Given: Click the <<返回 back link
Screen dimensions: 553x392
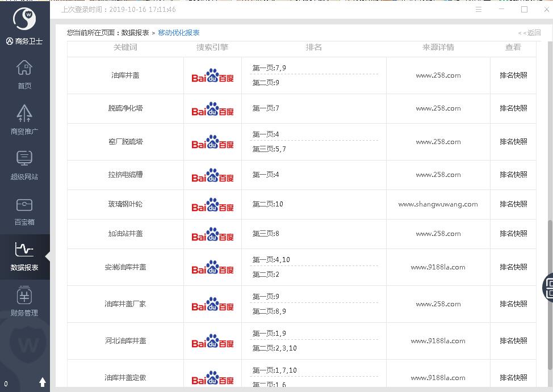Looking at the screenshot, I should tap(529, 33).
